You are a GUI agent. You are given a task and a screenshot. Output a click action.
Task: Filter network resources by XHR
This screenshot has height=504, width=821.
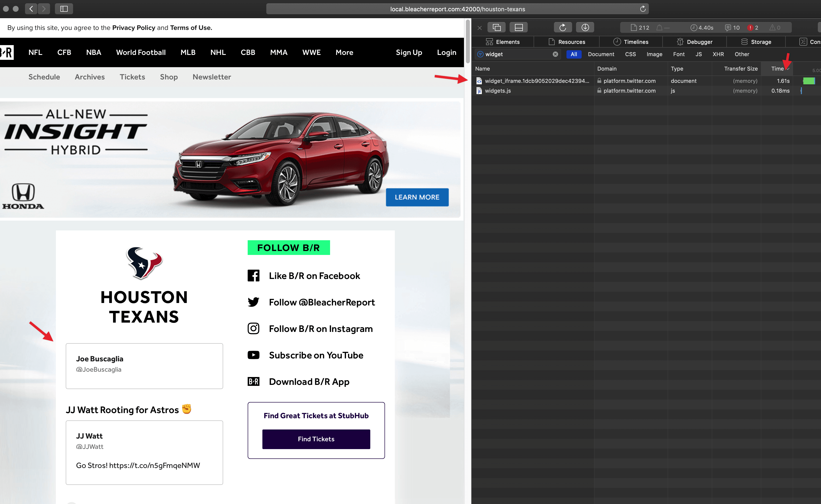pyautogui.click(x=718, y=54)
